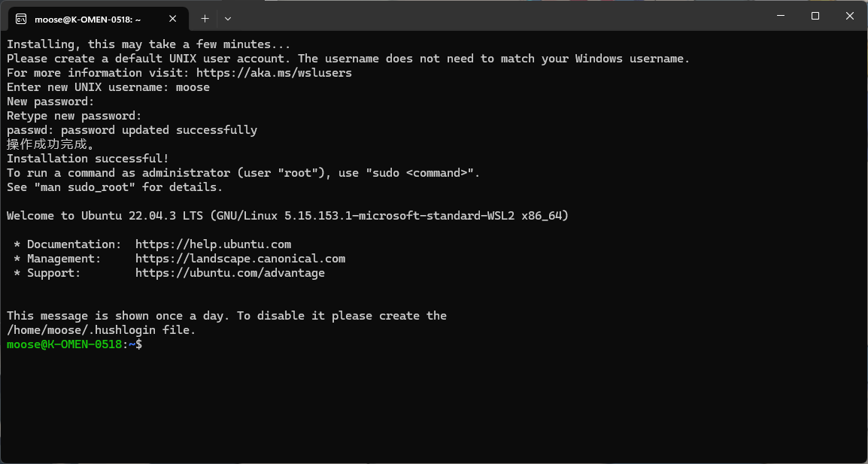This screenshot has width=868, height=464.
Task: Click the "Enter new UNIX username: moose" line
Action: (x=108, y=87)
